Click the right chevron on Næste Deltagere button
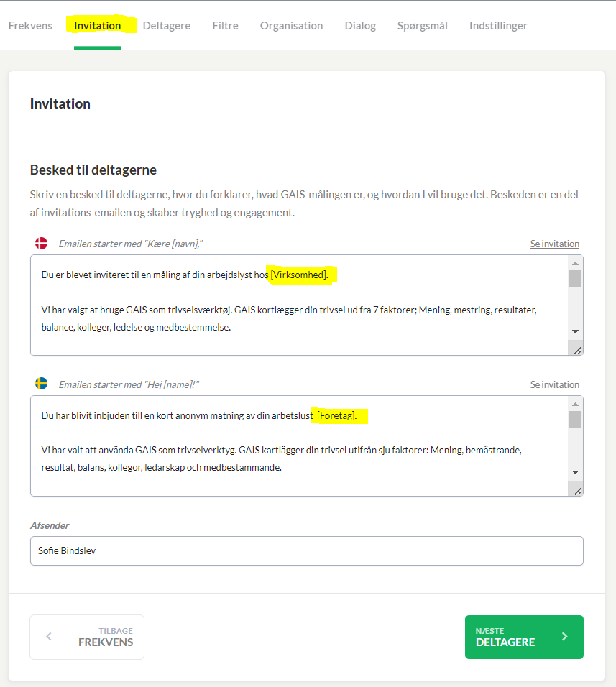This screenshot has width=616, height=687. [564, 636]
